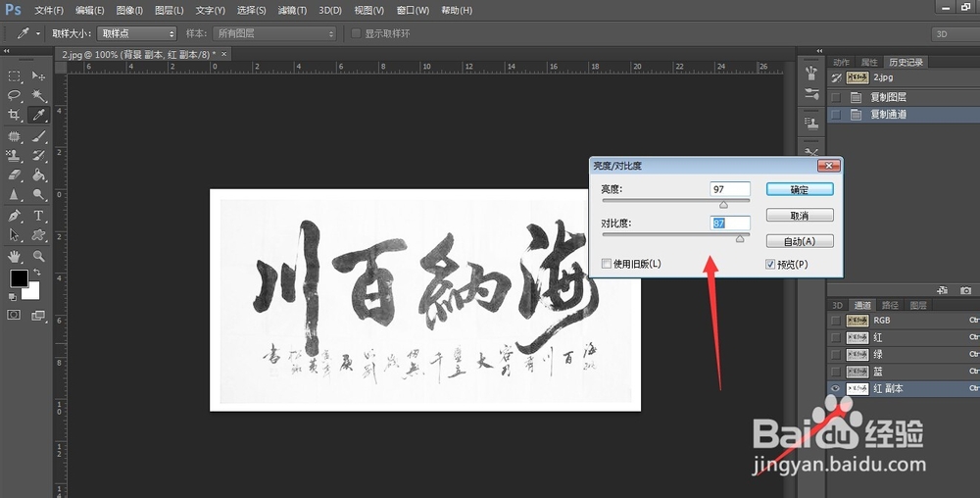Viewport: 980px width, 498px height.
Task: Switch to the 属性 tab
Action: 869,62
